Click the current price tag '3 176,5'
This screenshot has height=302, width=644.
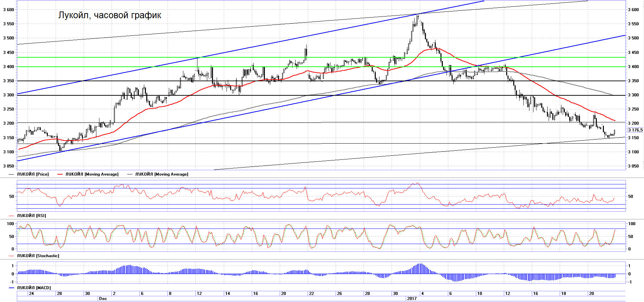[635, 130]
